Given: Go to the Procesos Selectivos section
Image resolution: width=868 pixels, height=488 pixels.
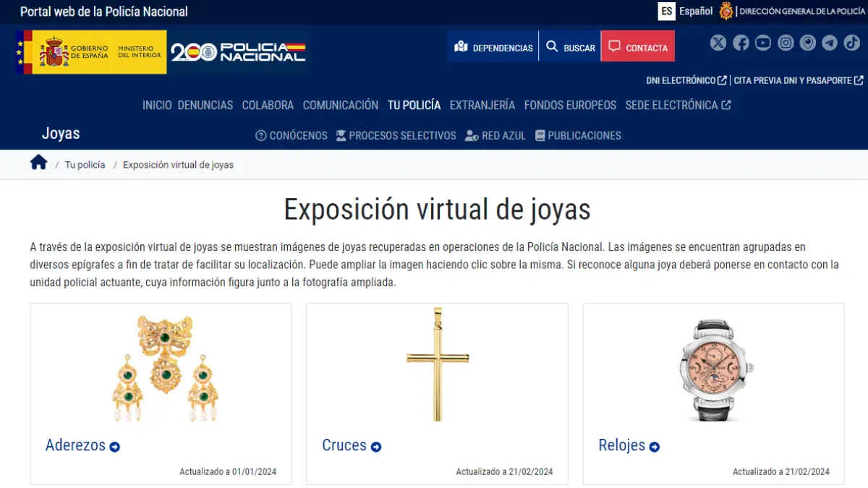Looking at the screenshot, I should pos(396,135).
